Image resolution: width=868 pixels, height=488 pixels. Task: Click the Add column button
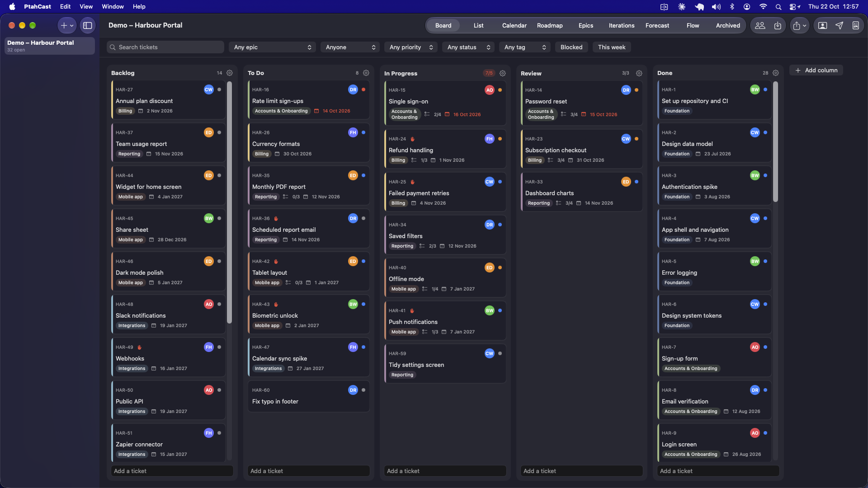[x=816, y=70]
